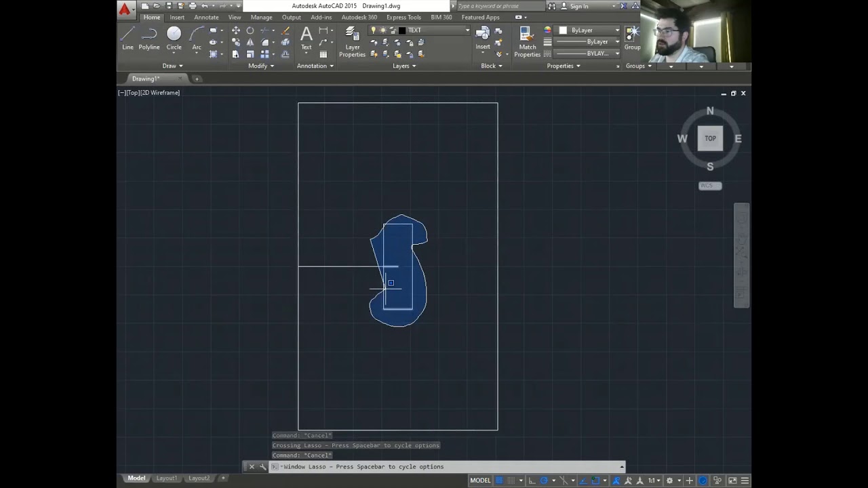Choose the Rotate tool in Modify panel
The image size is (868, 488).
tap(250, 30)
